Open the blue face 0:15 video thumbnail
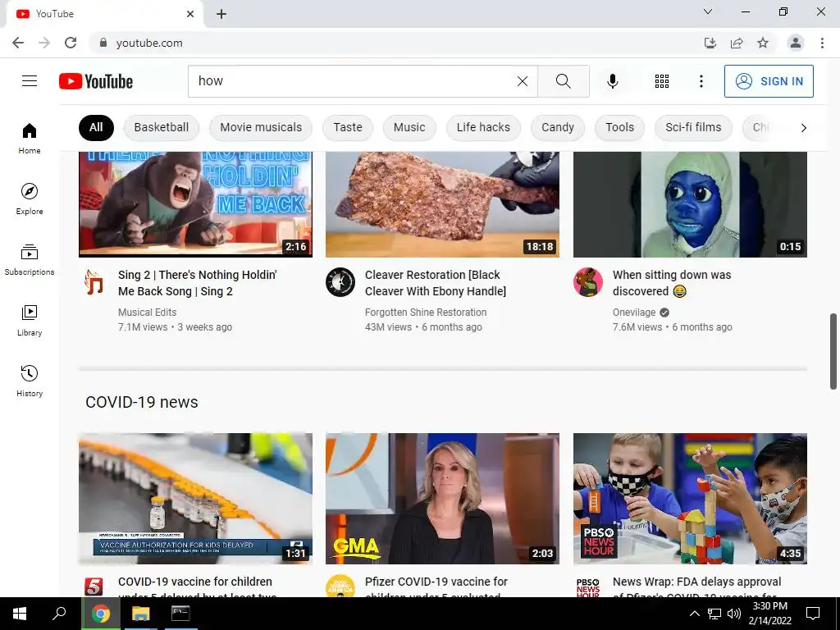This screenshot has width=840, height=630. (x=690, y=204)
